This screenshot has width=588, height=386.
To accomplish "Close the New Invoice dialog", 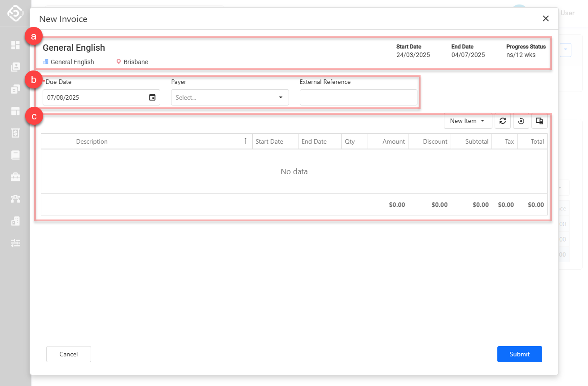I will [546, 18].
